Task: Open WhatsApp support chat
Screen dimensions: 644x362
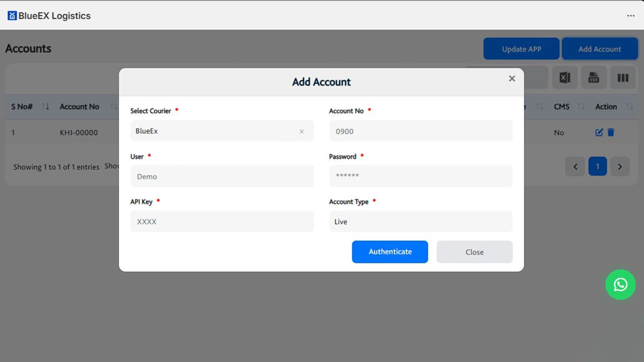Action: click(620, 285)
